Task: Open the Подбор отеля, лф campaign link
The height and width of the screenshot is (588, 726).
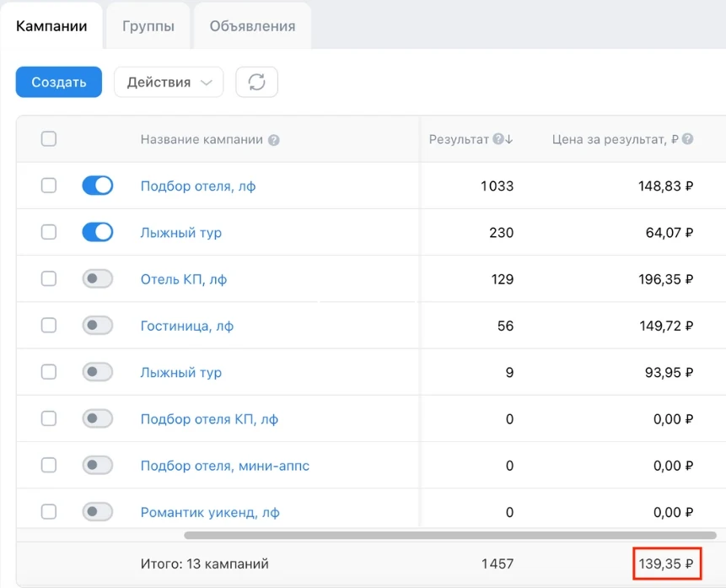Action: click(x=198, y=186)
